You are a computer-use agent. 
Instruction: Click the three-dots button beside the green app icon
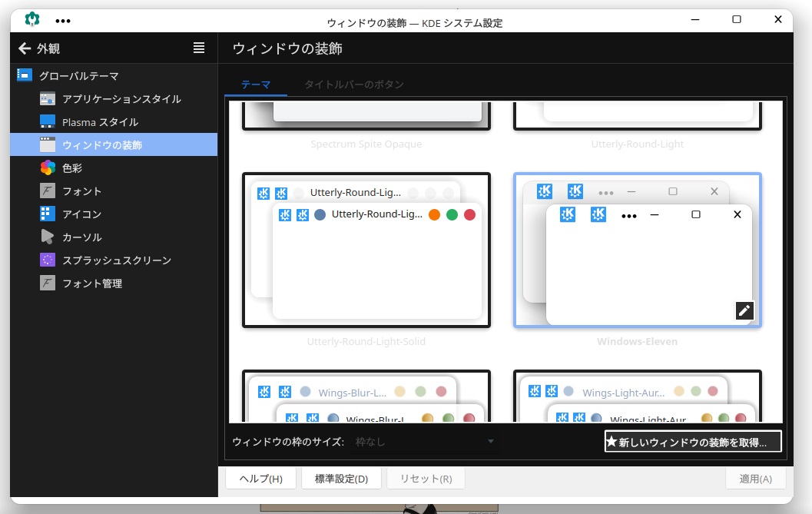[63, 21]
